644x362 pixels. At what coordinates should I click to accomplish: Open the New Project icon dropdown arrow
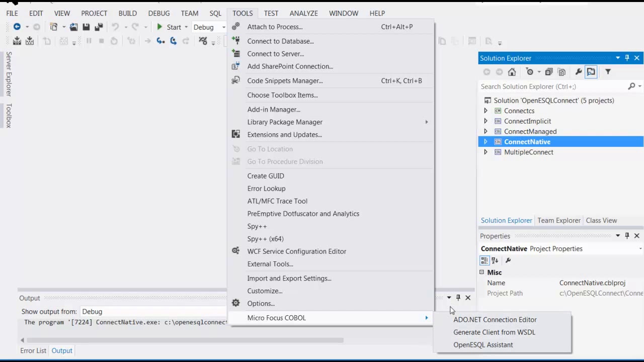coord(63,27)
